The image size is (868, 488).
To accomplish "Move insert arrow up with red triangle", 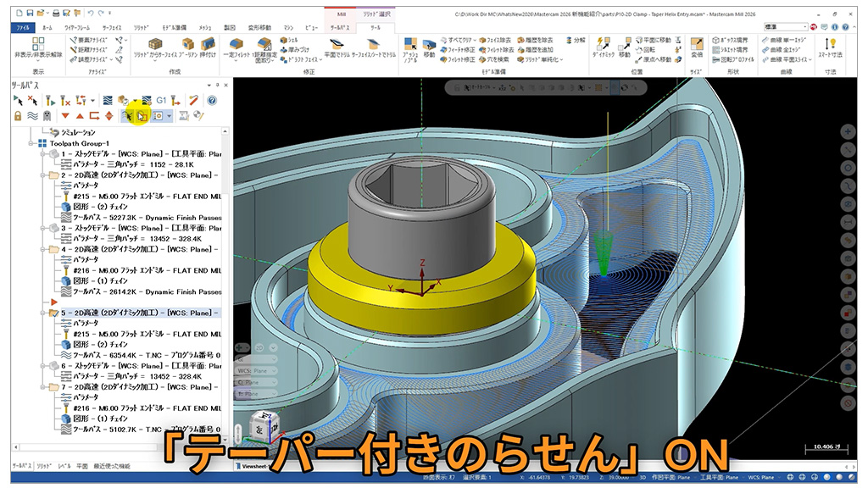I will [80, 115].
